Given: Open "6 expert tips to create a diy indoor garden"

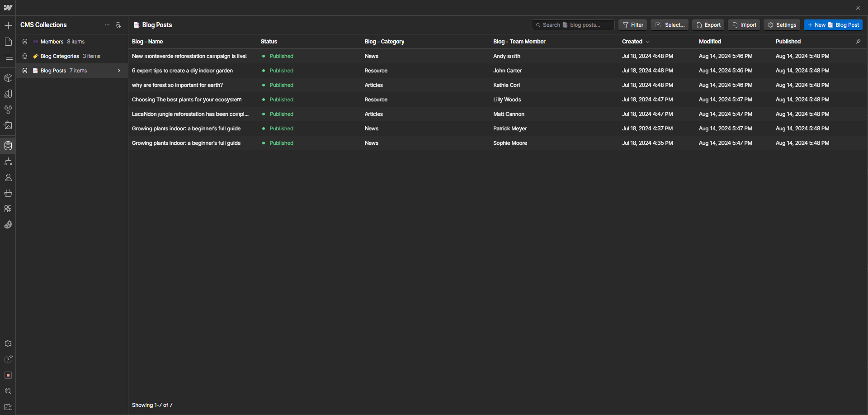Looking at the screenshot, I should (183, 71).
